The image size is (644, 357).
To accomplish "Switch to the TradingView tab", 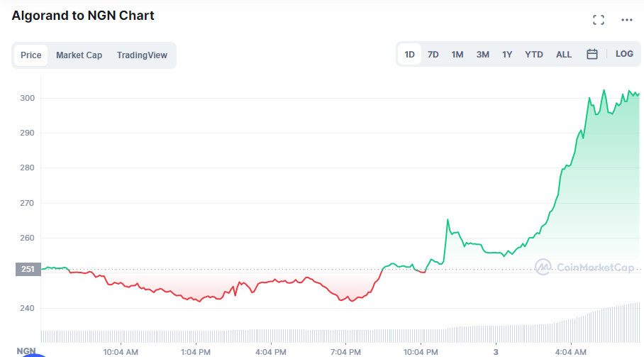I will (142, 55).
